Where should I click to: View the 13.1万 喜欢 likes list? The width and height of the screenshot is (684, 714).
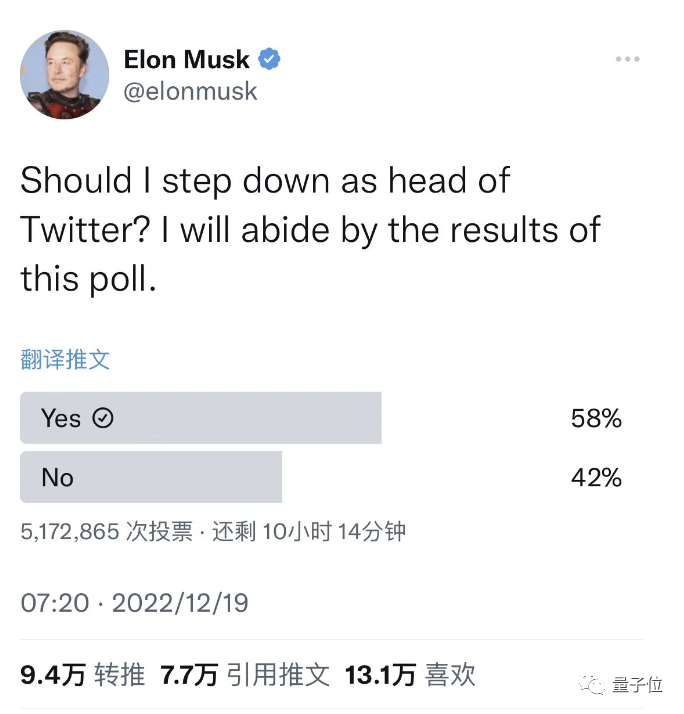pos(410,674)
